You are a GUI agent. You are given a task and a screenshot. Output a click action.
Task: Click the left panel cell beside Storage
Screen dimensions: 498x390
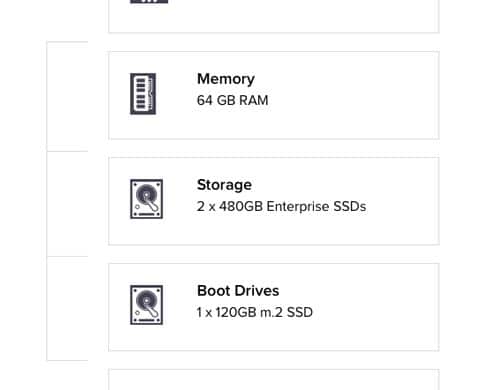pyautogui.click(x=67, y=204)
